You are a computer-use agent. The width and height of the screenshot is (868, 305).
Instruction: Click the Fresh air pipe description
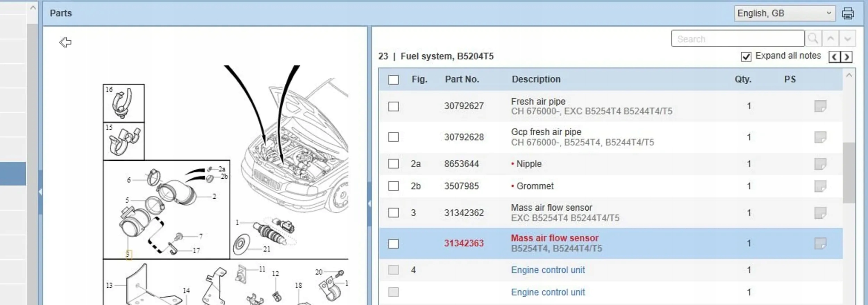(538, 102)
